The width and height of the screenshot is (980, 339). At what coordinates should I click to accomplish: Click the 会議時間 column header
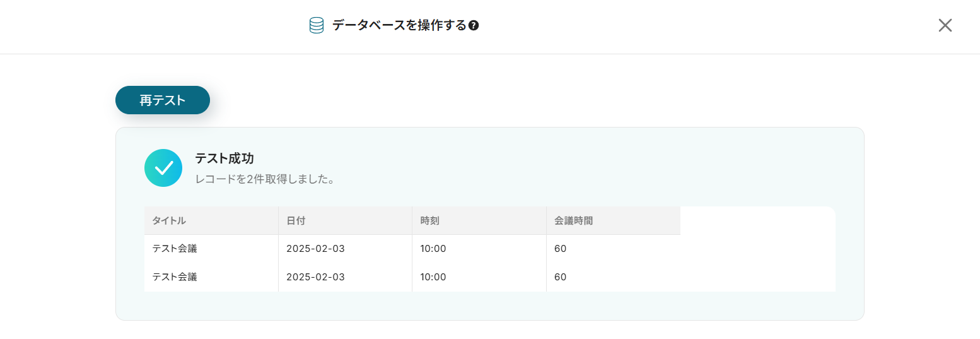[573, 221]
